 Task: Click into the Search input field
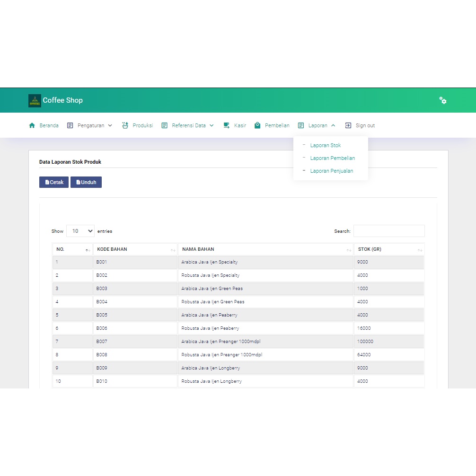coord(388,231)
